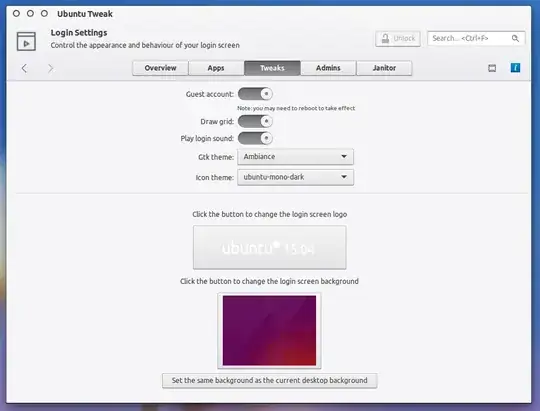Click the ubuntu 15.04 login logo button
The height and width of the screenshot is (411, 540).
[x=270, y=247]
